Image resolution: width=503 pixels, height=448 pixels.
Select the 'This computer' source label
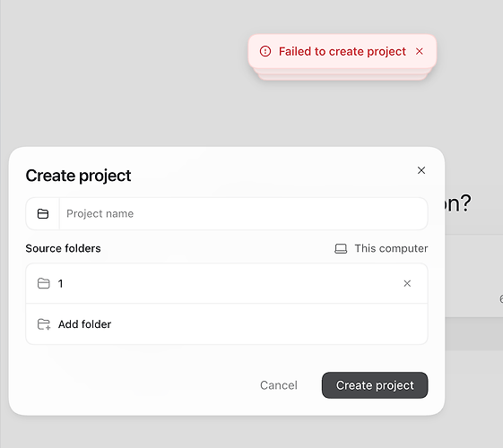pyautogui.click(x=391, y=249)
